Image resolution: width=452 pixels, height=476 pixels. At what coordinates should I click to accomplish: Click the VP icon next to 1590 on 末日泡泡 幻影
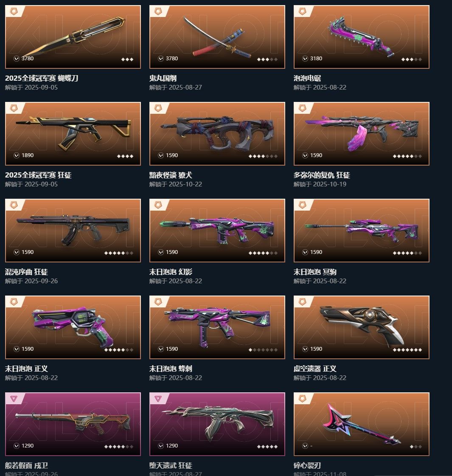click(x=161, y=252)
